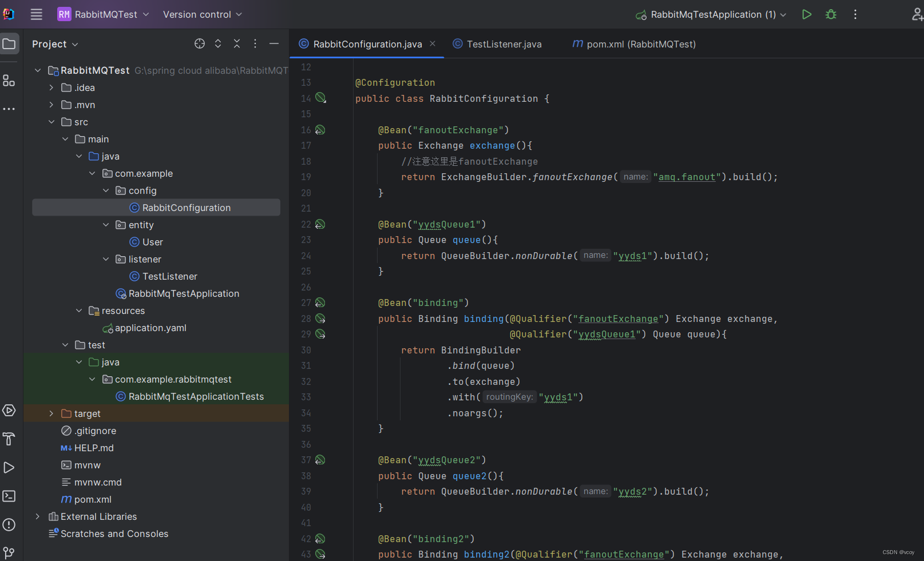The height and width of the screenshot is (561, 924).
Task: Click the queue2 method name
Action: tap(470, 476)
